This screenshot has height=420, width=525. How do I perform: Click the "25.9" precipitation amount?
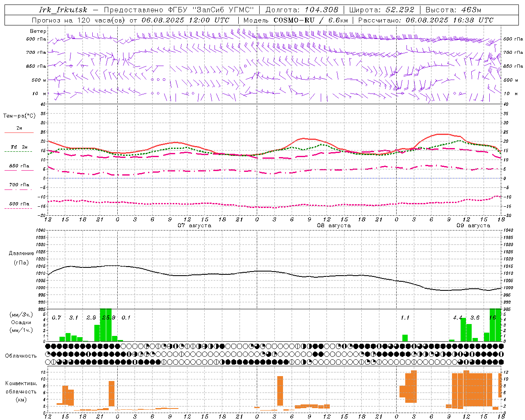[x=109, y=317]
